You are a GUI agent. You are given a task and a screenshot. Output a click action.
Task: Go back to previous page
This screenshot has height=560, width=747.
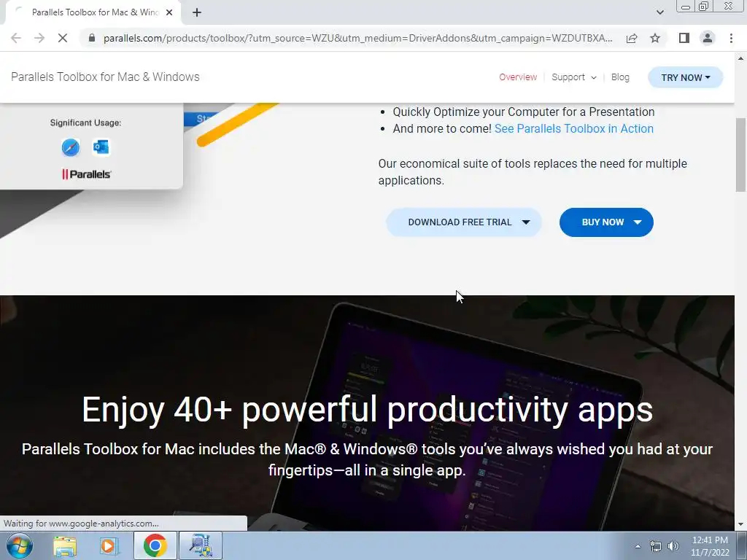[x=16, y=38]
